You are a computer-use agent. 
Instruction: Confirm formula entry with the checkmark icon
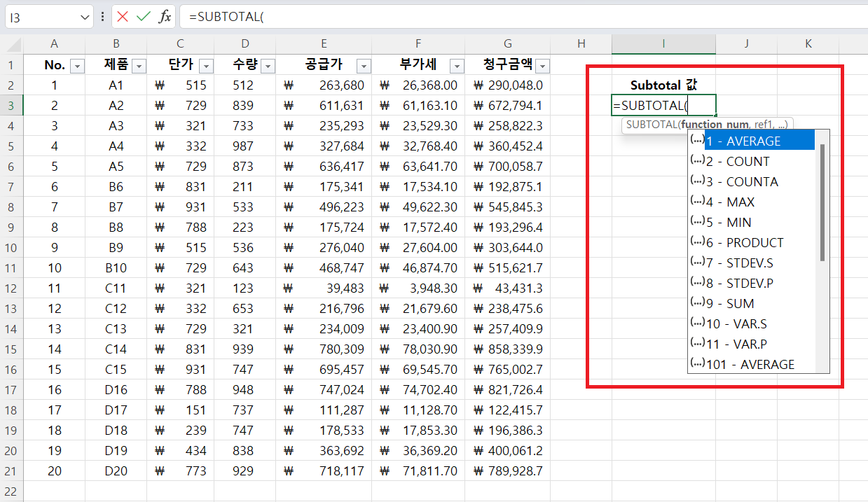click(144, 17)
